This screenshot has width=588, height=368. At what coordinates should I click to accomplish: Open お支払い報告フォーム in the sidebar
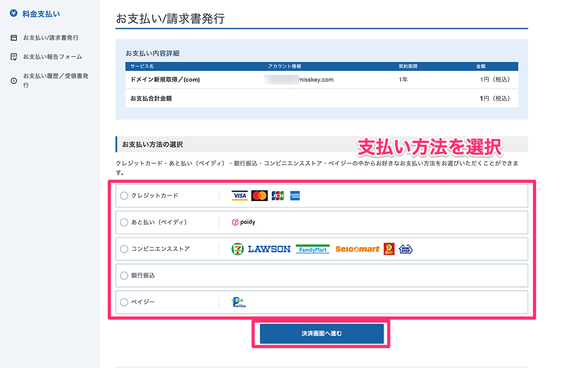click(x=53, y=57)
